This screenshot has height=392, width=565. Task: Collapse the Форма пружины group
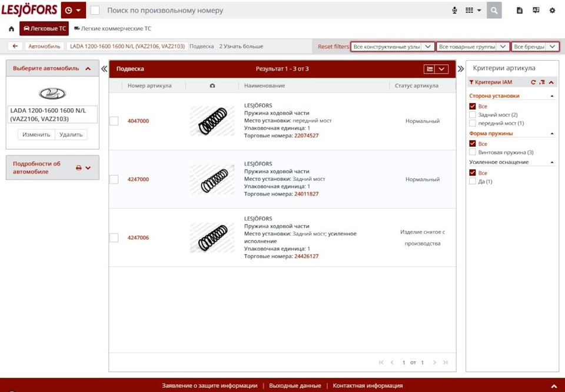point(552,134)
